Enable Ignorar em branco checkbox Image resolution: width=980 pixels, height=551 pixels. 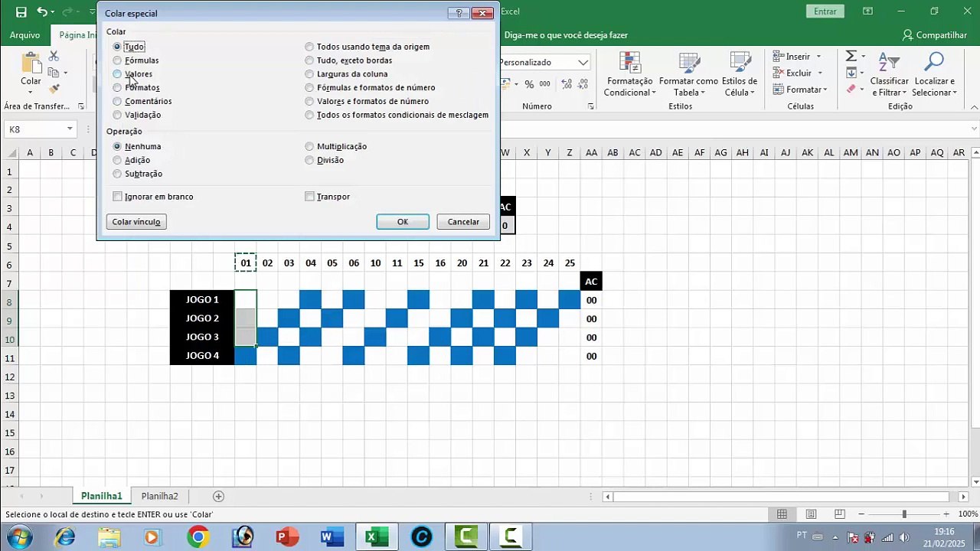click(x=117, y=197)
